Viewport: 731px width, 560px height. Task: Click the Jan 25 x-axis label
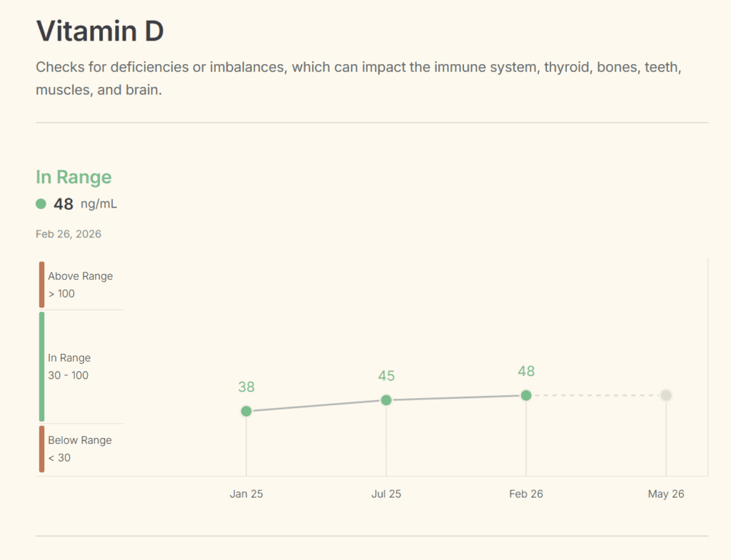point(246,494)
